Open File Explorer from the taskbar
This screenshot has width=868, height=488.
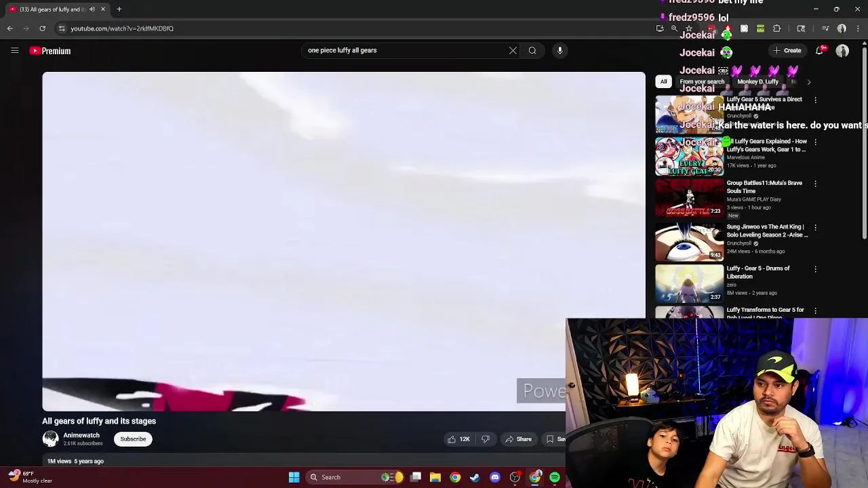[x=435, y=477]
